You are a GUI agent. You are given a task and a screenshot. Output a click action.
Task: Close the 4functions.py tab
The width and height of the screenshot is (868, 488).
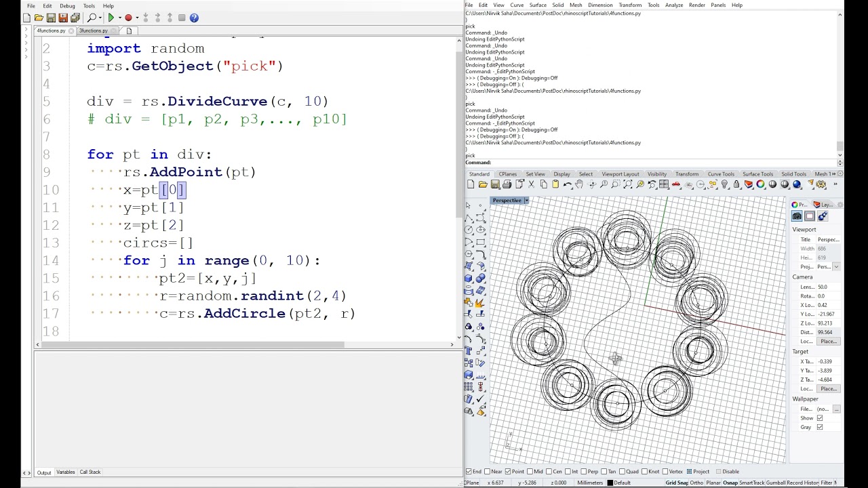click(70, 30)
